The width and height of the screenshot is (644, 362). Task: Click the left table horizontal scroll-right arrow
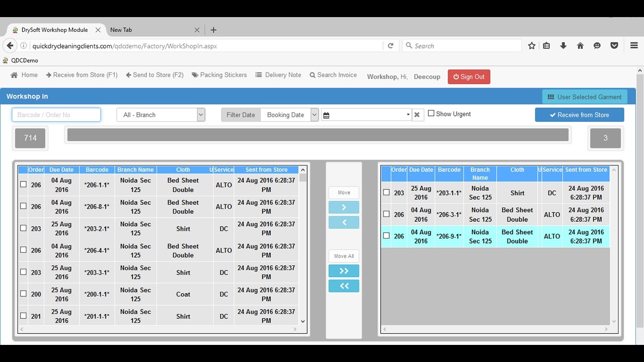(x=295, y=330)
